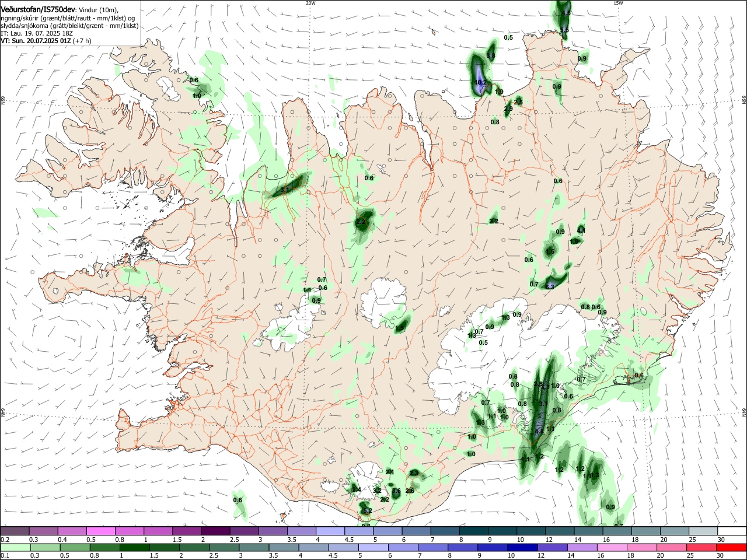This screenshot has width=747, height=560.
Task: Select the 4.8 value in the southeast rain band
Action: coord(539,431)
